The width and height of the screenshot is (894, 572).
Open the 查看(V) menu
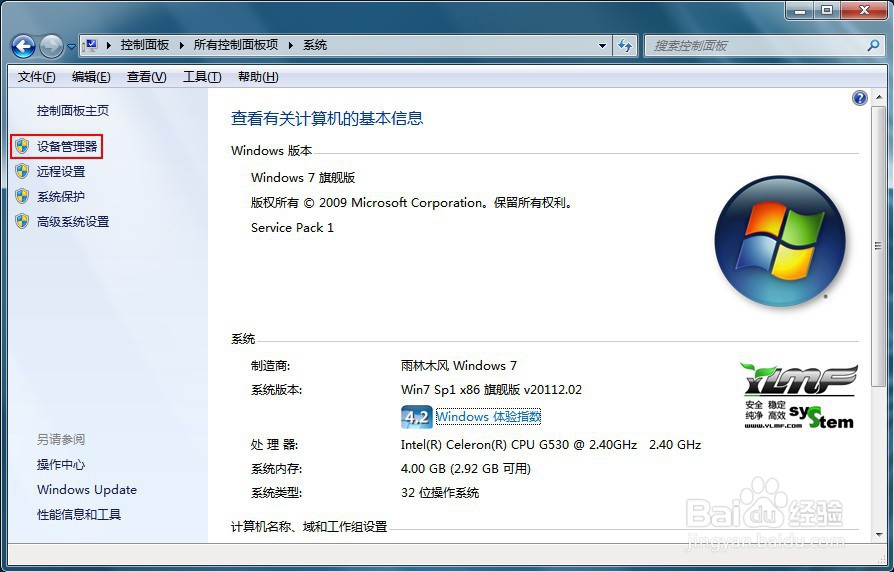(147, 76)
